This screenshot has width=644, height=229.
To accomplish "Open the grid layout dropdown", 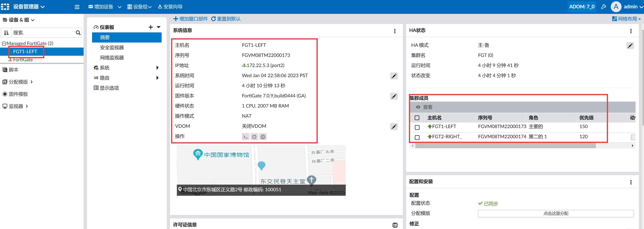I will click(x=626, y=19).
